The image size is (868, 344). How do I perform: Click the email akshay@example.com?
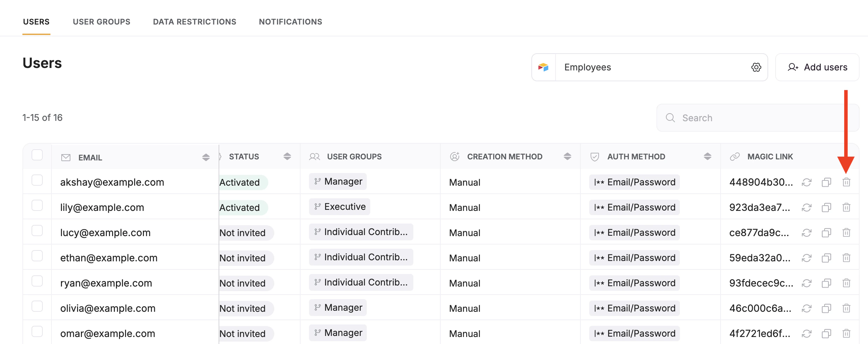point(112,182)
